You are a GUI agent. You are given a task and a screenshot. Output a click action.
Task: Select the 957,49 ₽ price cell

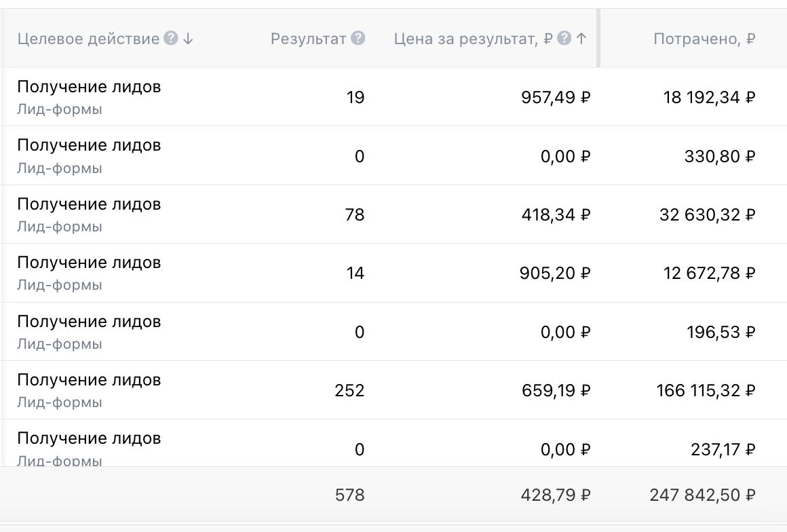point(556,98)
